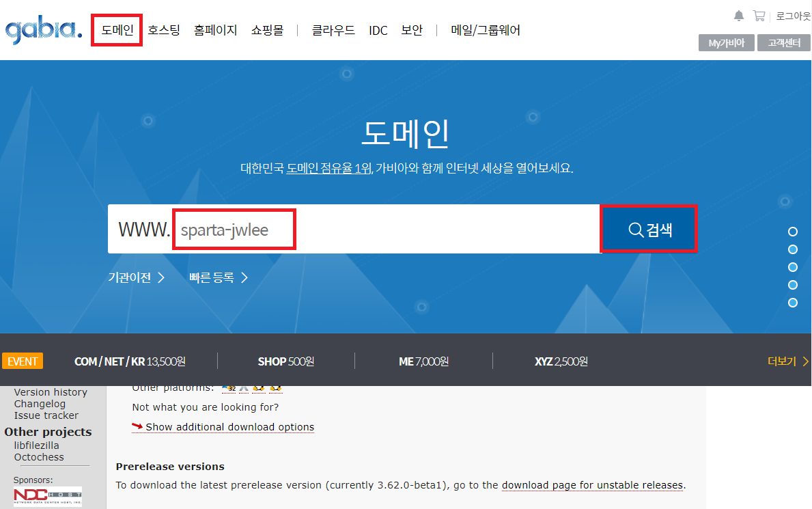Click the EVENT badge
812x509 pixels.
23,361
